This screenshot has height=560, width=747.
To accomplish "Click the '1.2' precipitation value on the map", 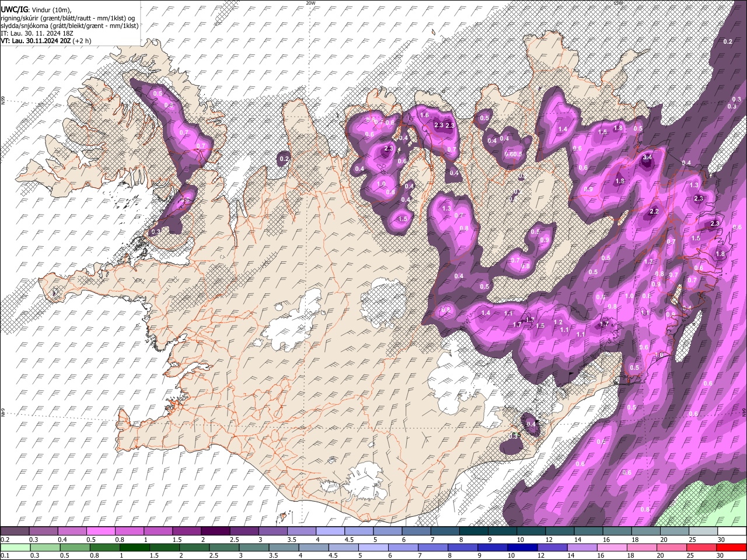I will (558, 323).
